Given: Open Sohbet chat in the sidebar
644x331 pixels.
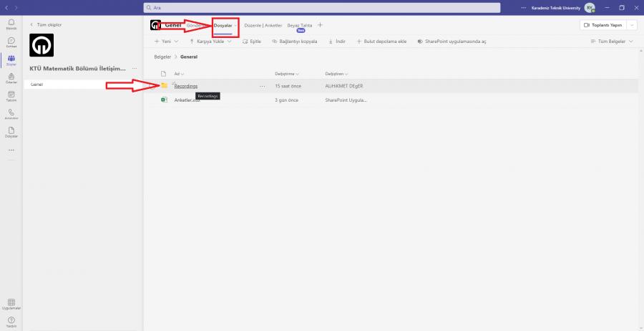Looking at the screenshot, I should (11, 42).
